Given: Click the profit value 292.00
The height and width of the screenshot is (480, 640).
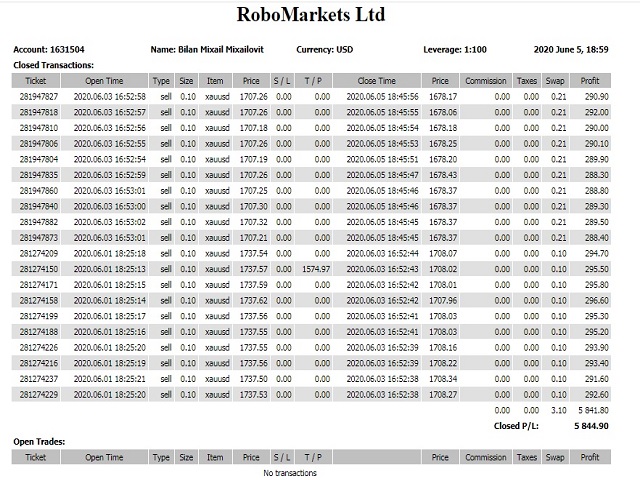Looking at the screenshot, I should coord(596,112).
